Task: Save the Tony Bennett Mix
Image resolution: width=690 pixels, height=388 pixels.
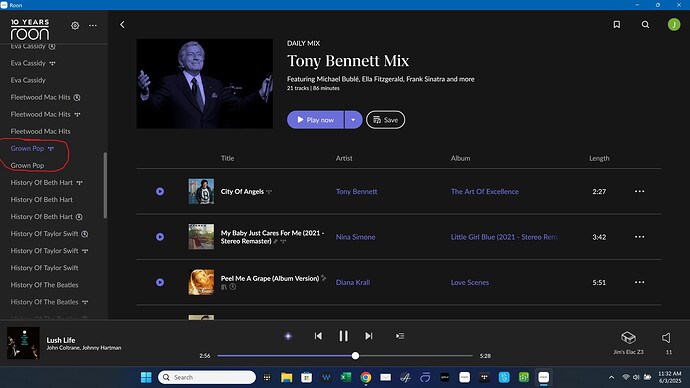Action: (385, 120)
